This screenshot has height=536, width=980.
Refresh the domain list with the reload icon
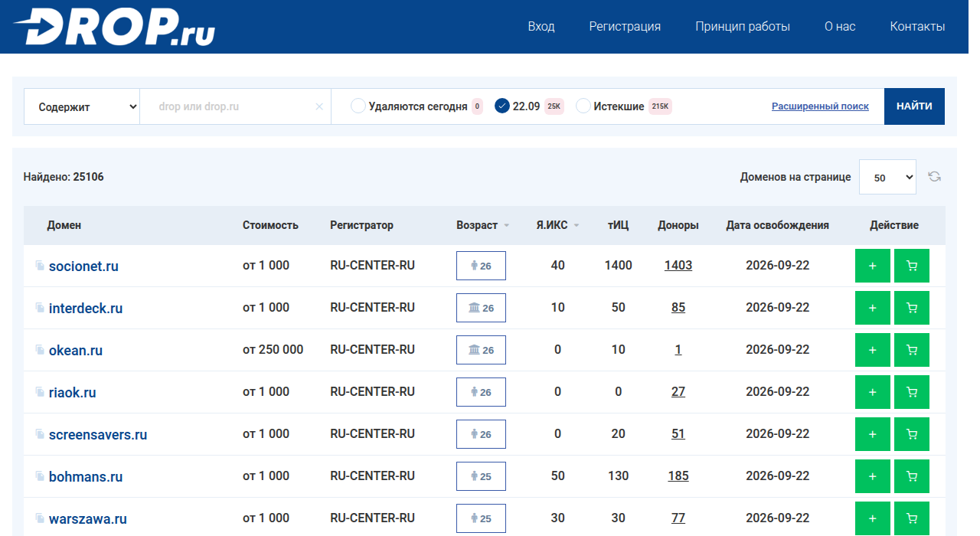[934, 177]
